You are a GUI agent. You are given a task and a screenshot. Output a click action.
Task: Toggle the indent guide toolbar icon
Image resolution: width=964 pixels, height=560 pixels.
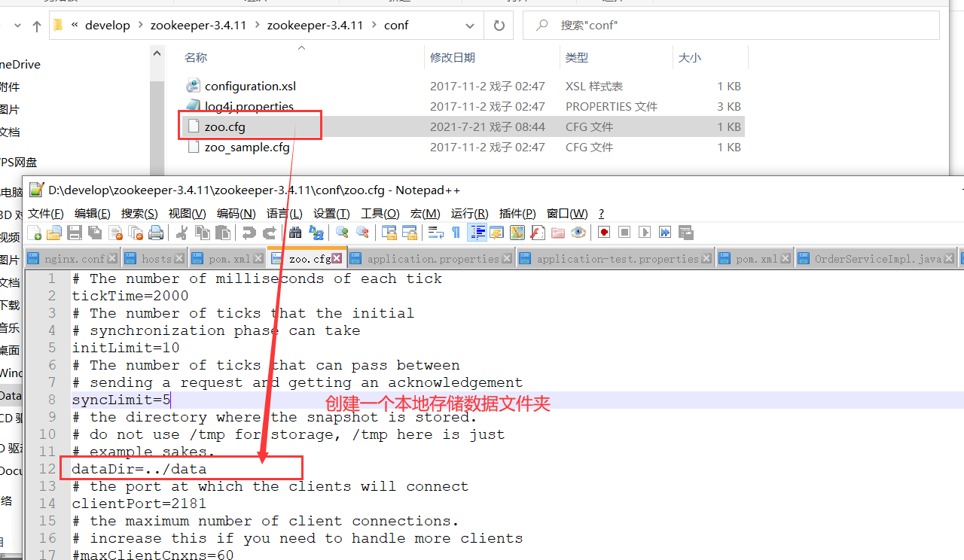coord(477,233)
